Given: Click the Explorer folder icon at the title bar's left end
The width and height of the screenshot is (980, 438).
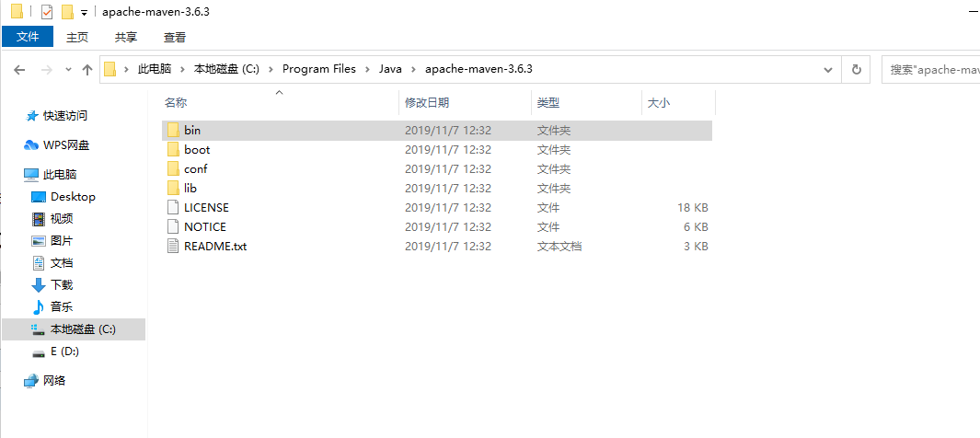Looking at the screenshot, I should (x=17, y=11).
